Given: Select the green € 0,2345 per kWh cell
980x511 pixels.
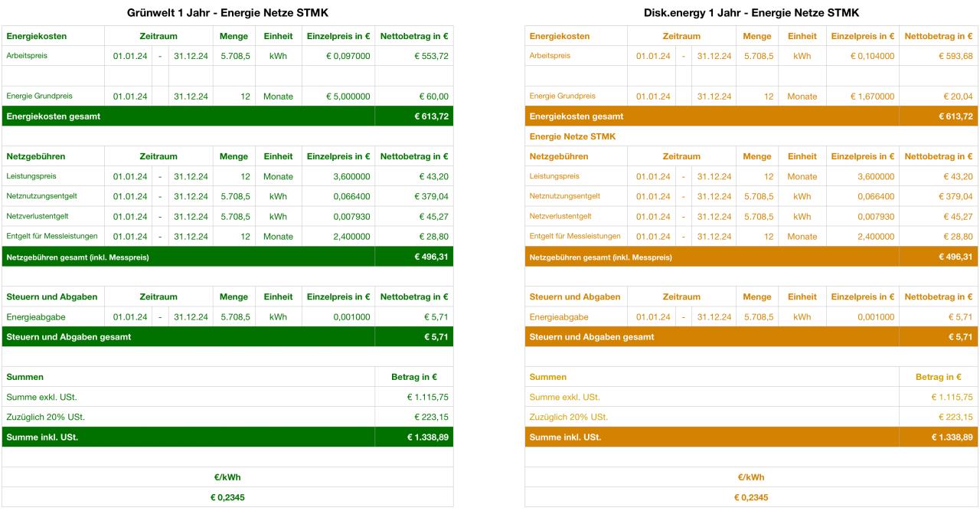Looking at the screenshot, I should (x=227, y=497).
